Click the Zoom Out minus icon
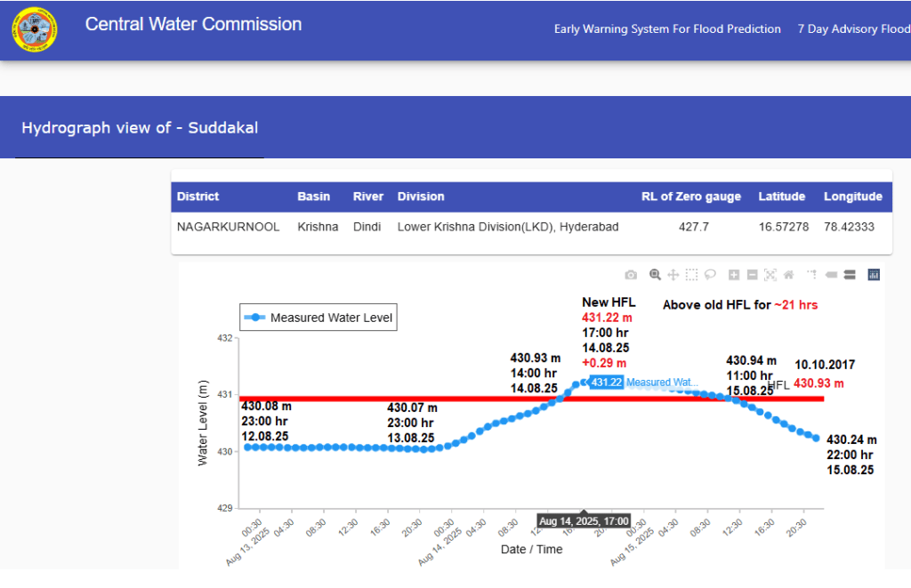This screenshot has height=588, width=911. (752, 275)
